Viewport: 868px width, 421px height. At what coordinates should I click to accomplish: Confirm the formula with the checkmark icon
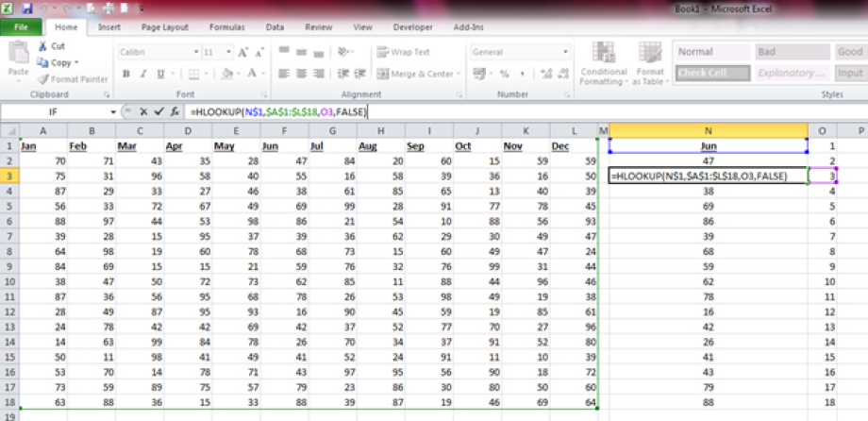159,111
